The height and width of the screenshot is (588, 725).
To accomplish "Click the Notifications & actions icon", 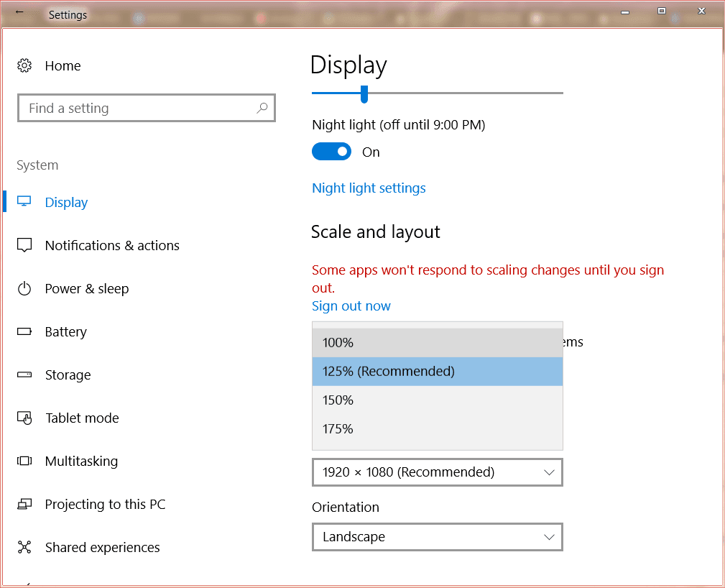I will (x=24, y=244).
